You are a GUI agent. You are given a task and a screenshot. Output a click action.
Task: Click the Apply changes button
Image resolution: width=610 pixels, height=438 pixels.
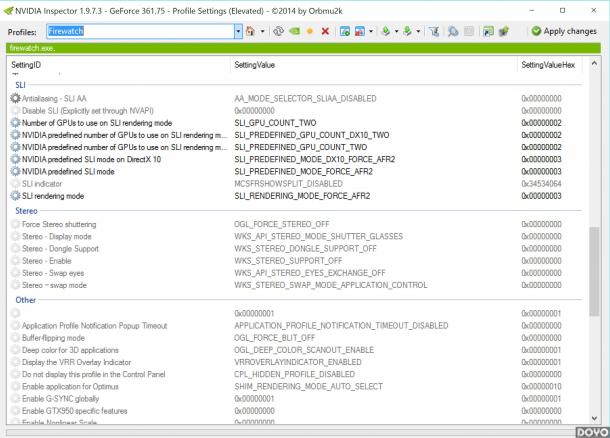[564, 31]
